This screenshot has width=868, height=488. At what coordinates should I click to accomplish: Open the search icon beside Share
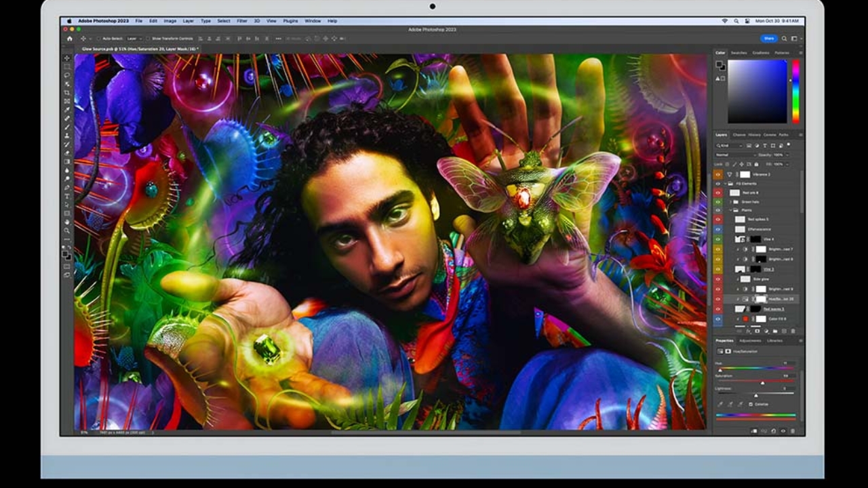(785, 39)
